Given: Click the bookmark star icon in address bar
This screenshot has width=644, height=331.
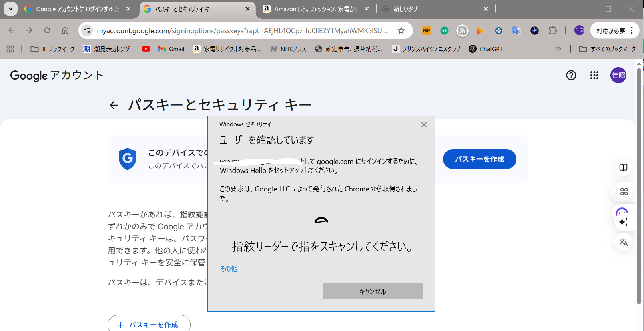Looking at the screenshot, I should point(401,30).
